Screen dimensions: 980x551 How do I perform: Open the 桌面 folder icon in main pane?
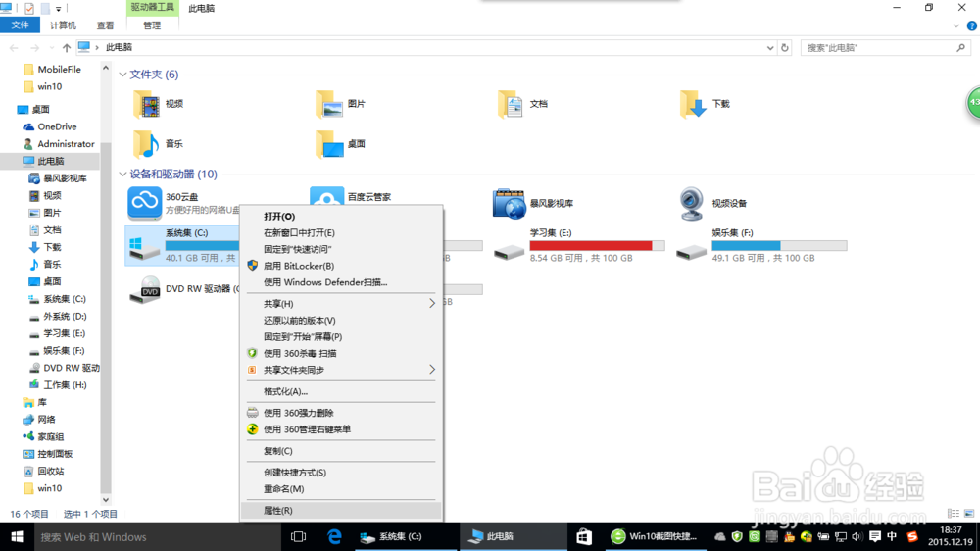[x=328, y=144]
